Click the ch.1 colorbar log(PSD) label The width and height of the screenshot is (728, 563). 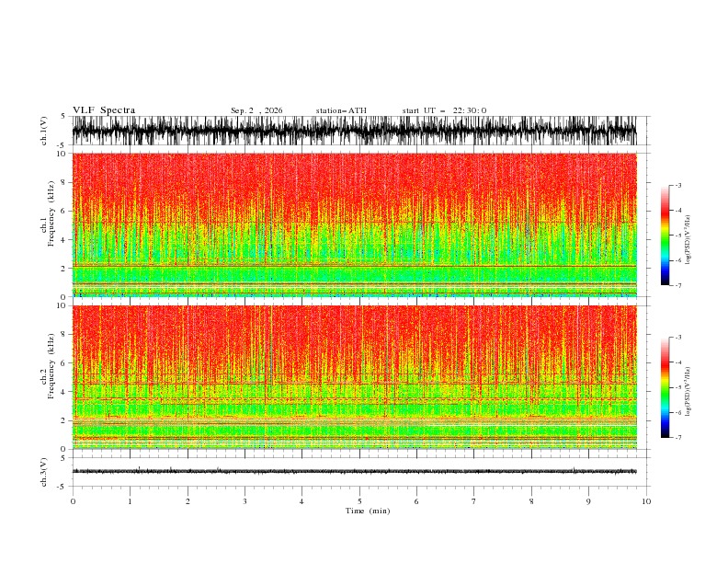coord(688,240)
